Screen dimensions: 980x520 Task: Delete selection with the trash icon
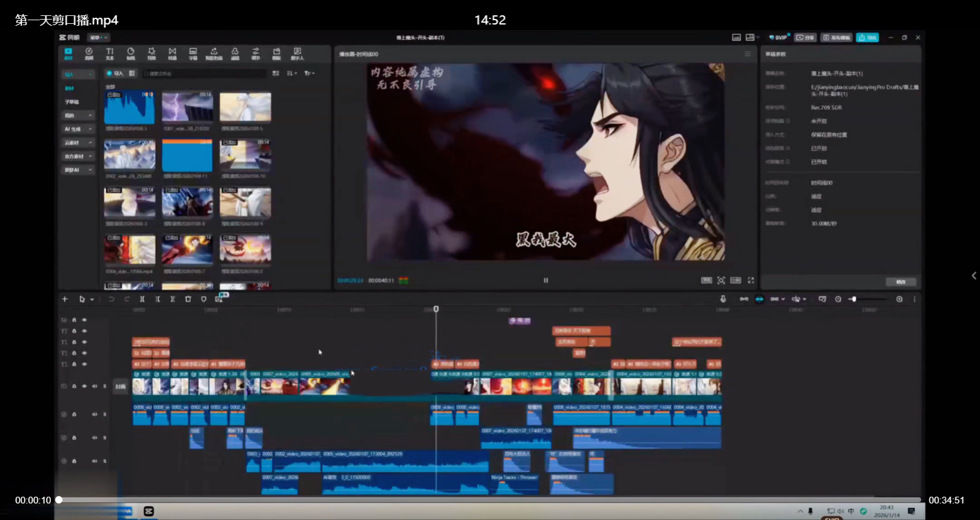click(188, 299)
